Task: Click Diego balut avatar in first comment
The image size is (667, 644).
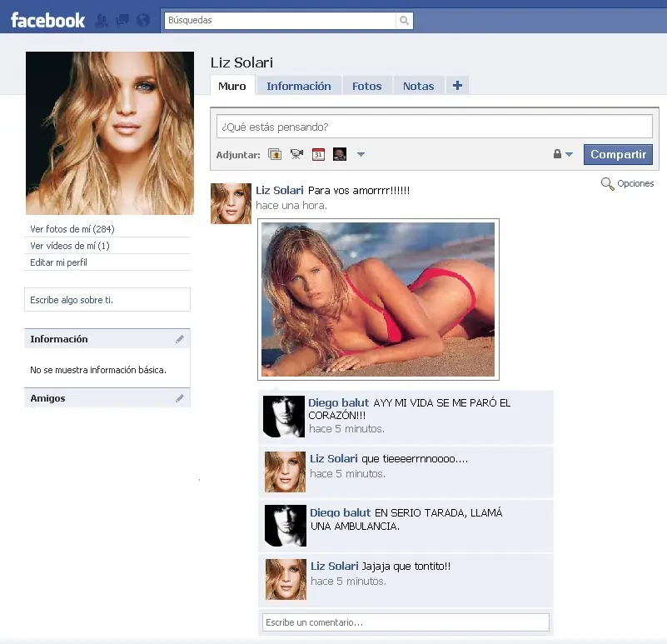Action: coord(284,417)
